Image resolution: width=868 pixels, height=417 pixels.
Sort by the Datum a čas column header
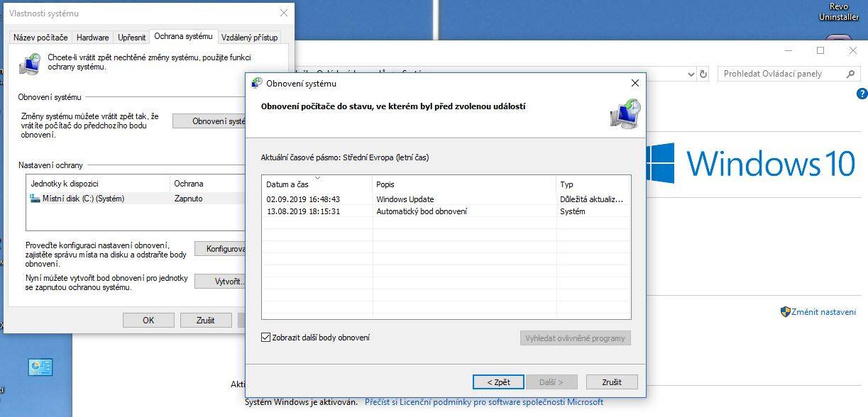(x=317, y=184)
